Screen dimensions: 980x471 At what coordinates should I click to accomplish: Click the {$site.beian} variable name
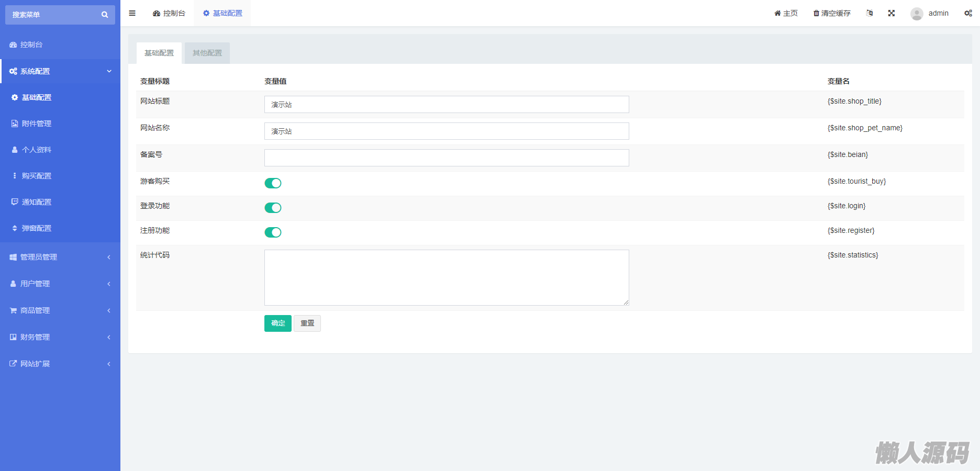(848, 154)
